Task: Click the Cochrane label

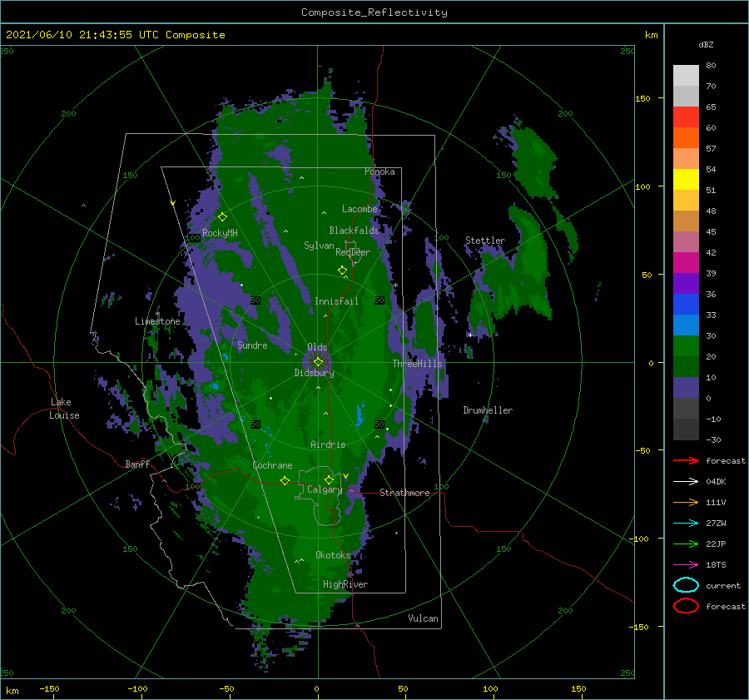Action: coord(272,465)
